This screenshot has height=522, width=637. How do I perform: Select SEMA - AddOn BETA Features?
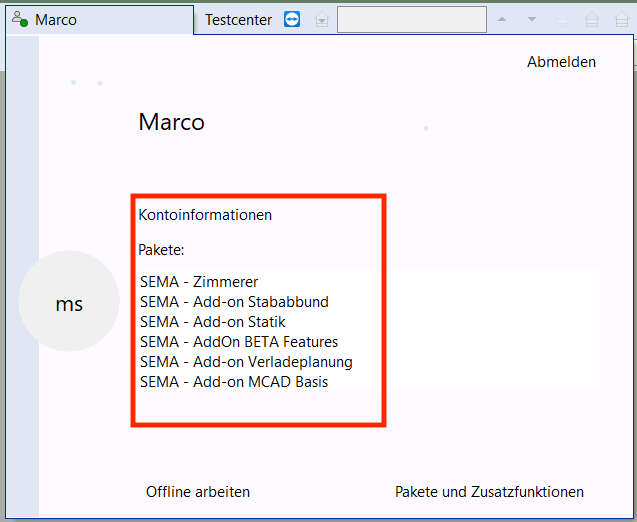click(x=239, y=342)
